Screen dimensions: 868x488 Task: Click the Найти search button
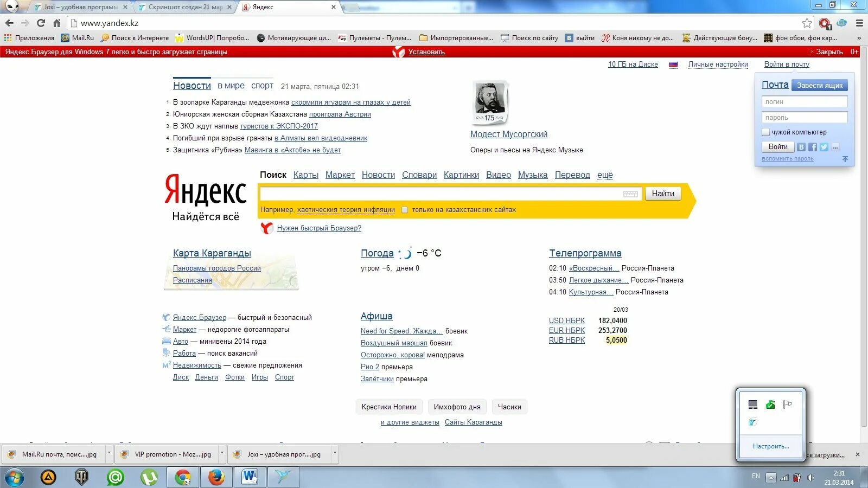click(x=663, y=194)
